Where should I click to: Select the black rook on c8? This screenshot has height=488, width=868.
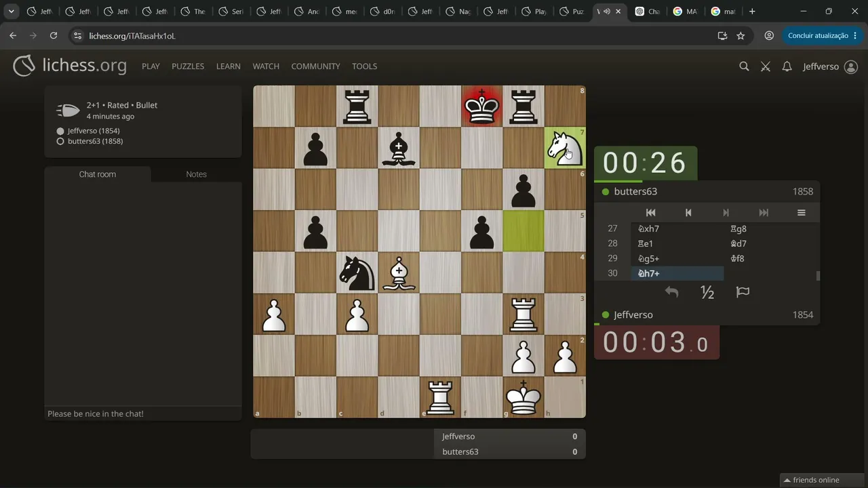tap(357, 106)
